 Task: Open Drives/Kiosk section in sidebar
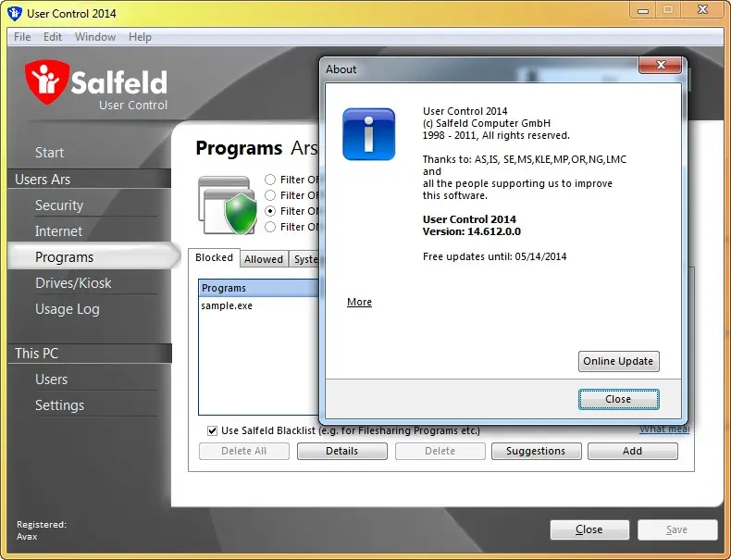point(73,283)
